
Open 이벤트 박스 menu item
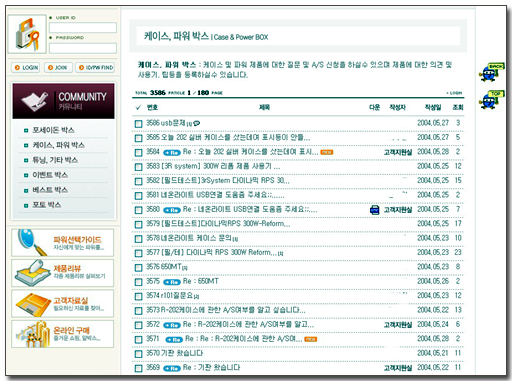tap(50, 175)
